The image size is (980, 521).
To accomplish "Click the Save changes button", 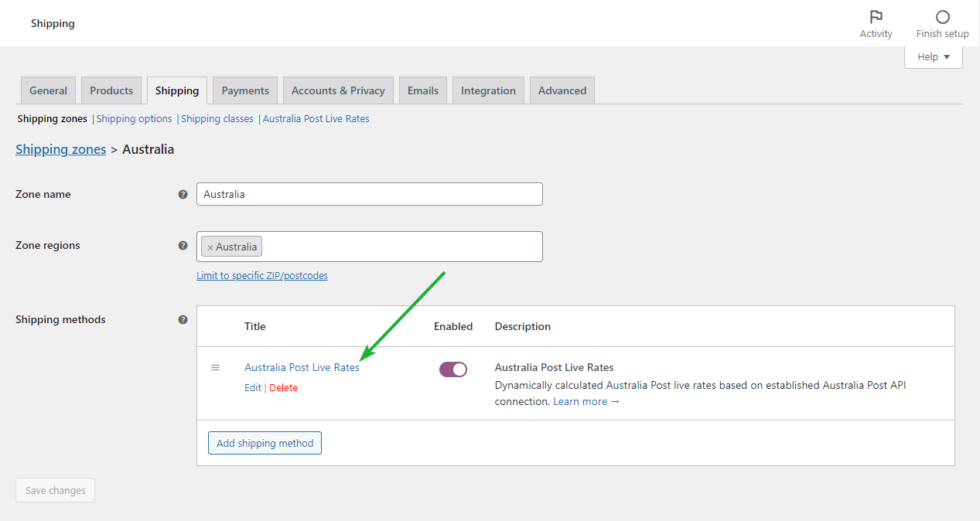I will point(55,489).
